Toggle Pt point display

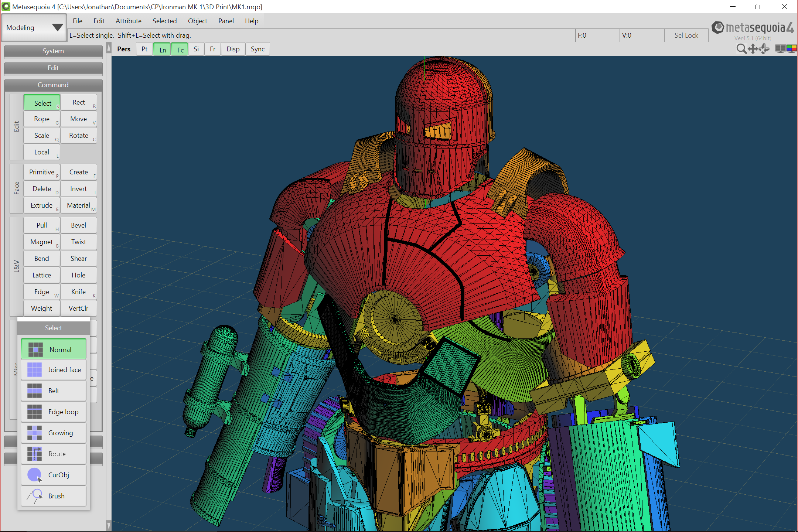click(144, 49)
